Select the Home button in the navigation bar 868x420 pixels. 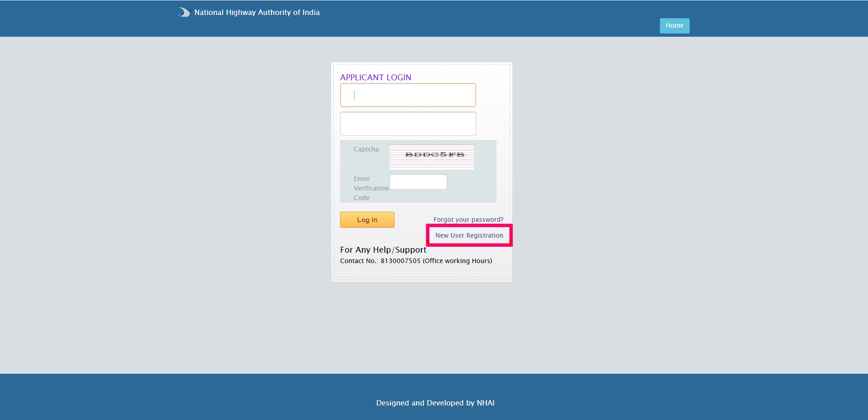point(674,25)
